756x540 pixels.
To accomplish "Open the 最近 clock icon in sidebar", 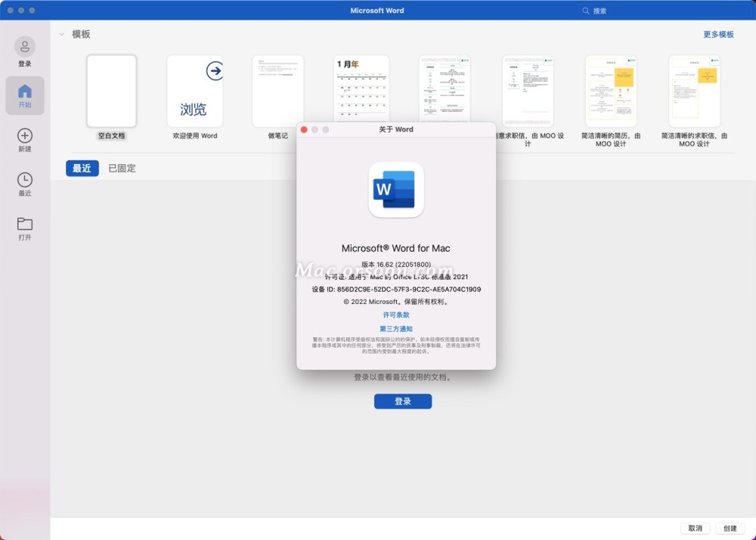I will 26,180.
